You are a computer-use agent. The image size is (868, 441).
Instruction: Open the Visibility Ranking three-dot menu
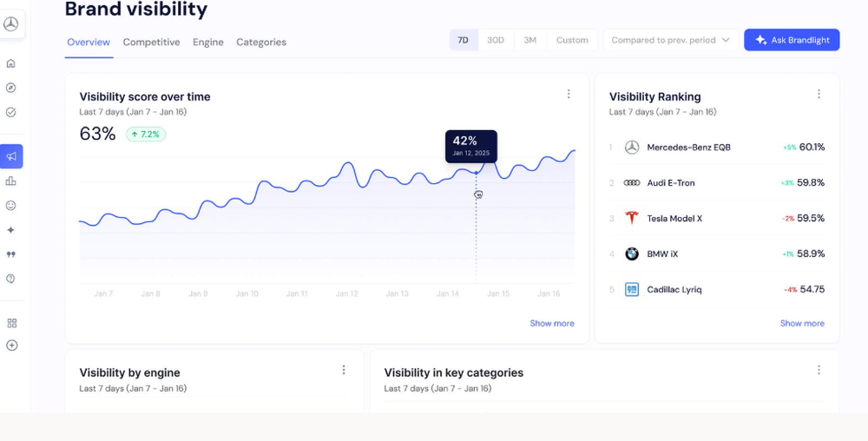[x=819, y=95]
